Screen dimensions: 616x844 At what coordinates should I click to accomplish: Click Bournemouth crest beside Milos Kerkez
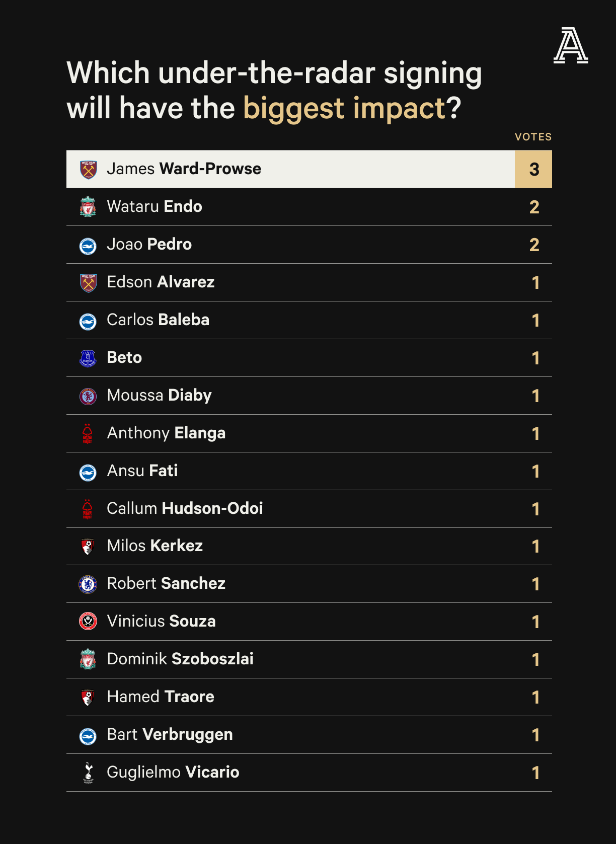pyautogui.click(x=88, y=547)
